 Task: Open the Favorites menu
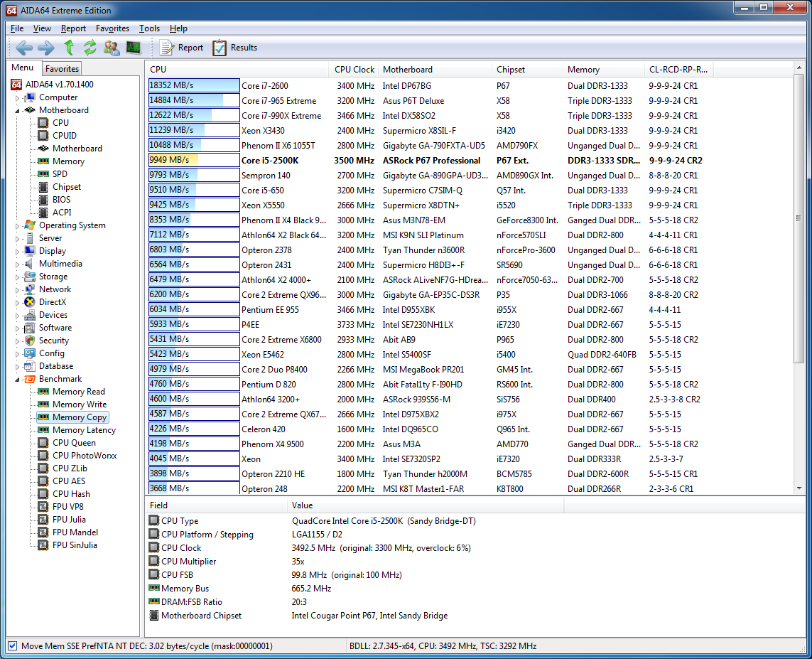[112, 28]
